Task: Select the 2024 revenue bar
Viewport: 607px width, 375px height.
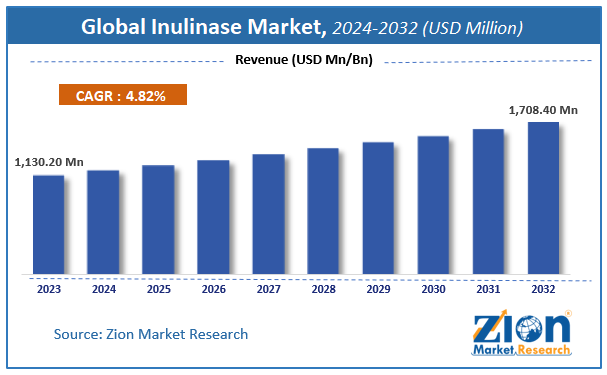Action: coord(103,222)
